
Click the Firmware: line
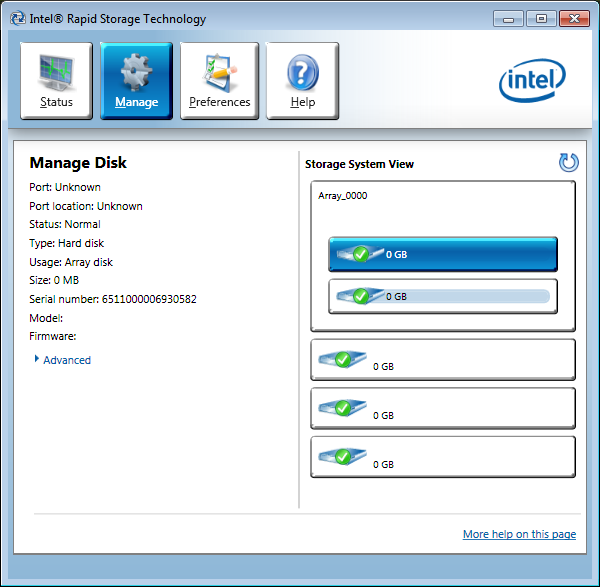53,336
